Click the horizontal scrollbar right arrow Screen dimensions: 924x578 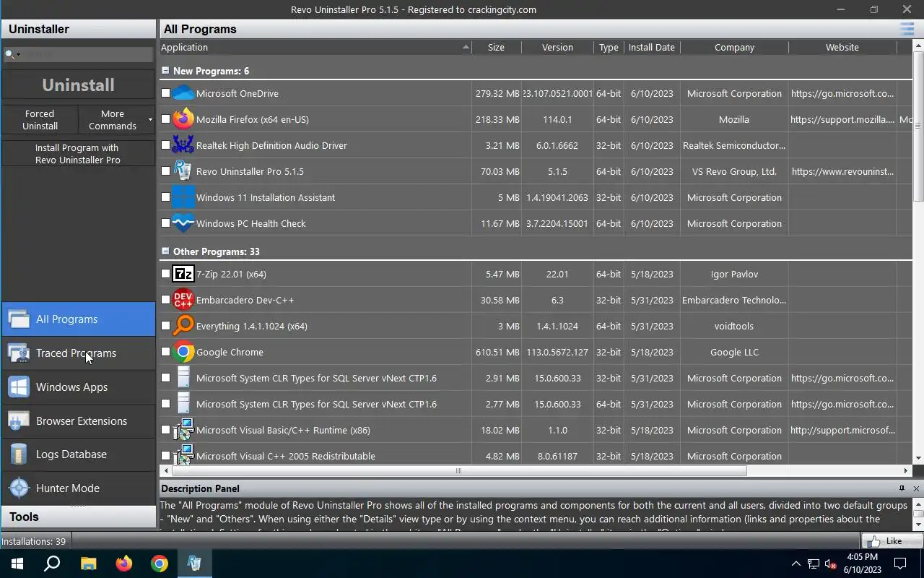pyautogui.click(x=907, y=471)
